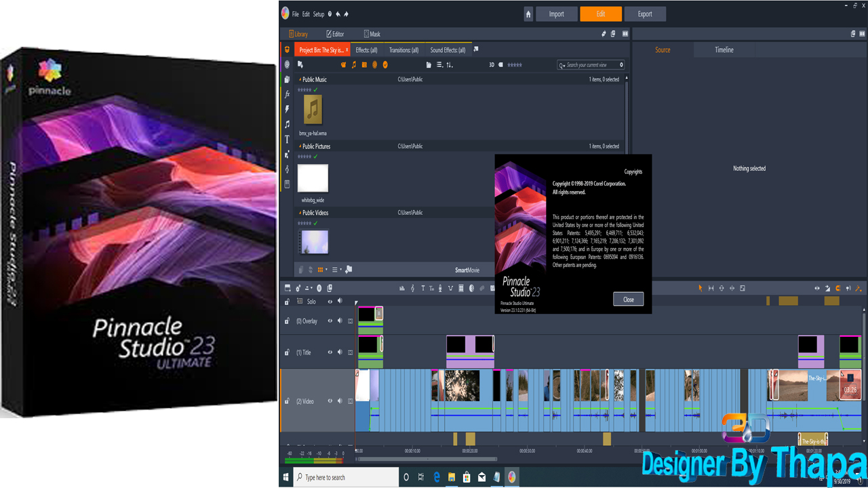Start voice-over with the microphone icon

pyautogui.click(x=440, y=289)
